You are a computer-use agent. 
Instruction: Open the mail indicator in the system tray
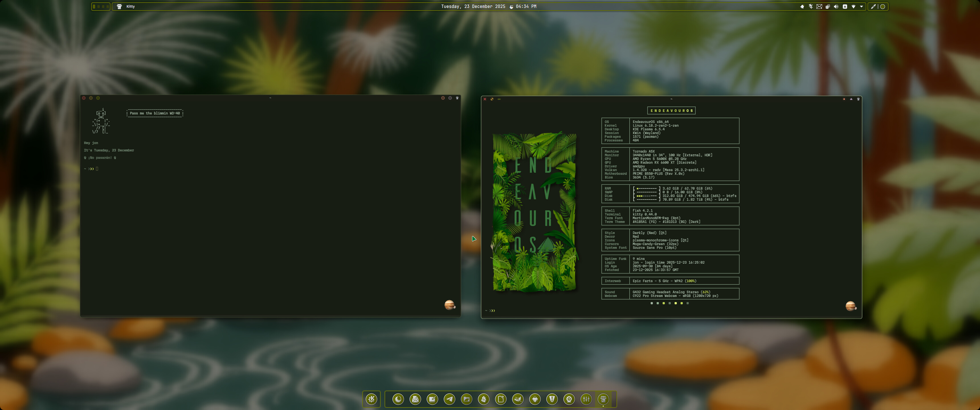(x=819, y=7)
